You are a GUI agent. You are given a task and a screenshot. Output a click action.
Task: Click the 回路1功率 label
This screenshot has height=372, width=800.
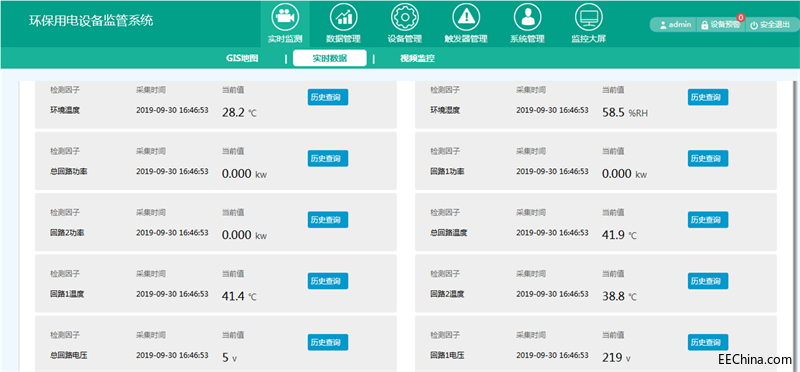pos(447,171)
